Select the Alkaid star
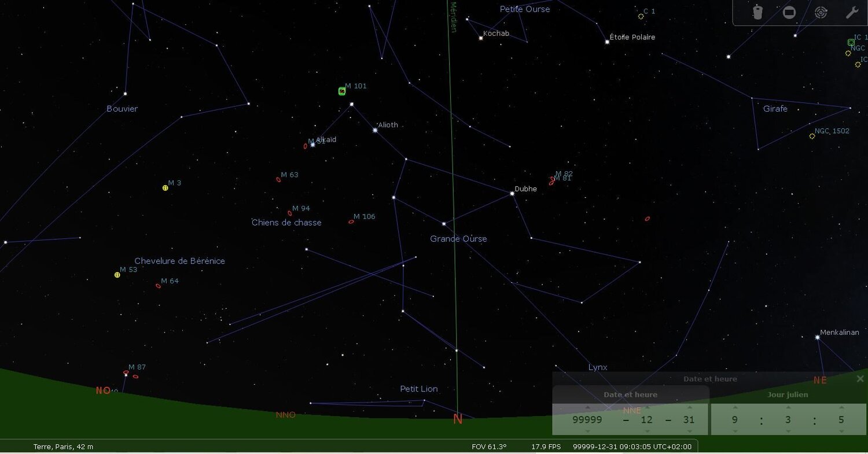Viewport: 868px width, 454px height. pyautogui.click(x=312, y=144)
